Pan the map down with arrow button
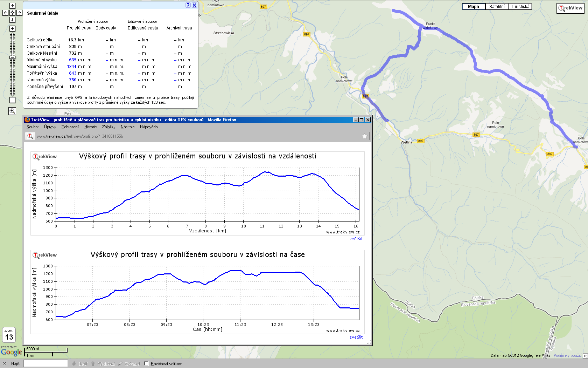 12,20
